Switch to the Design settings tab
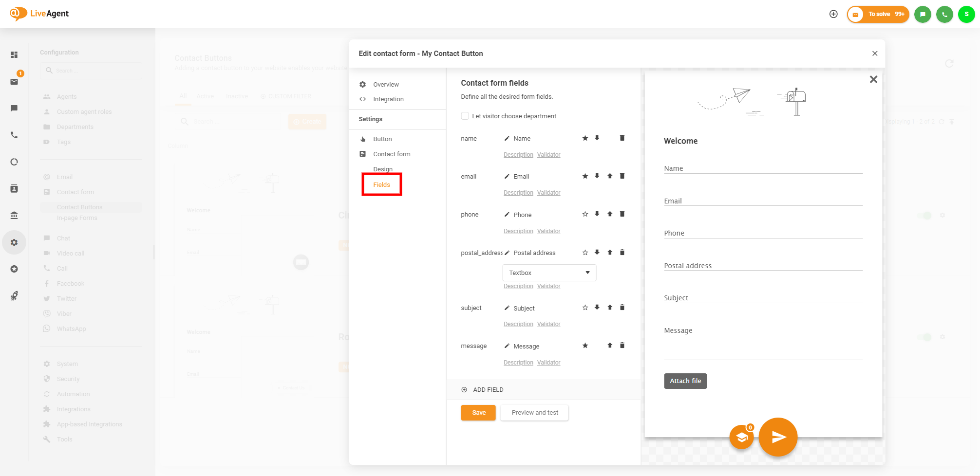Screen dimensions: 980x476 tap(383, 169)
